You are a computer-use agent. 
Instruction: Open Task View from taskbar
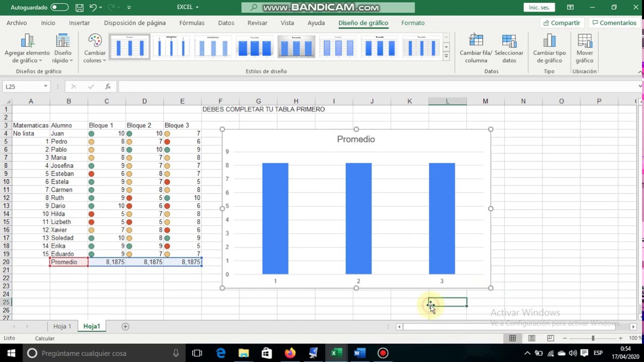coord(197,353)
